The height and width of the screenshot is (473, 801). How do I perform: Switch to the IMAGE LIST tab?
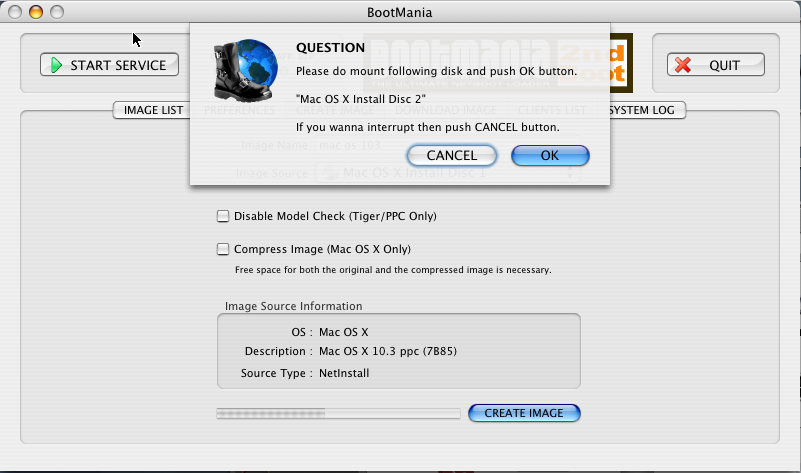tap(153, 110)
